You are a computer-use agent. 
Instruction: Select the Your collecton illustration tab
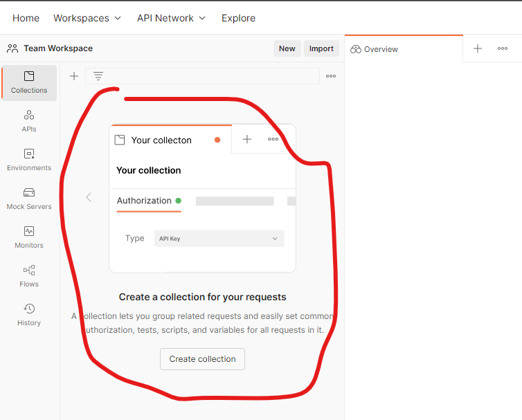(x=171, y=140)
